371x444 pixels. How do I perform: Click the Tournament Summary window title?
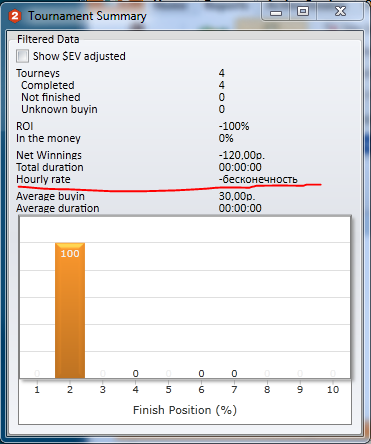click(87, 16)
